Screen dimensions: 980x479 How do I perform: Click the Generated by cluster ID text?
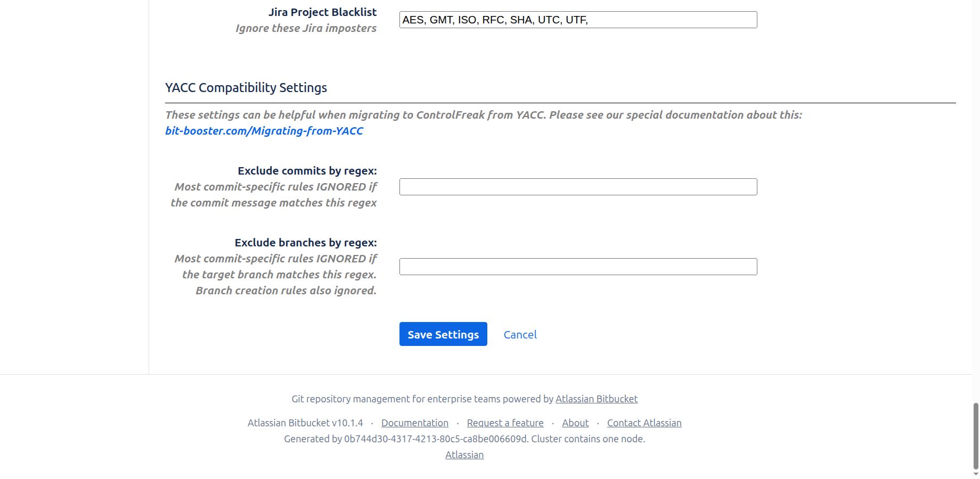[x=464, y=439]
